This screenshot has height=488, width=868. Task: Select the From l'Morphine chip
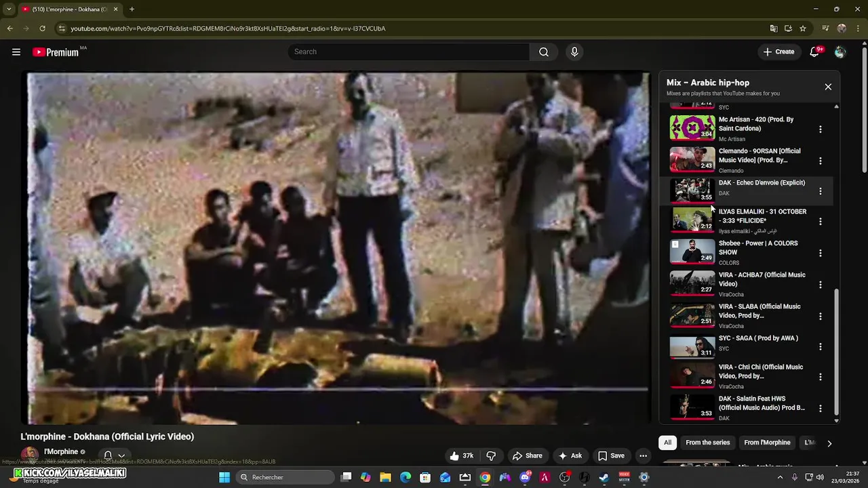point(767,443)
